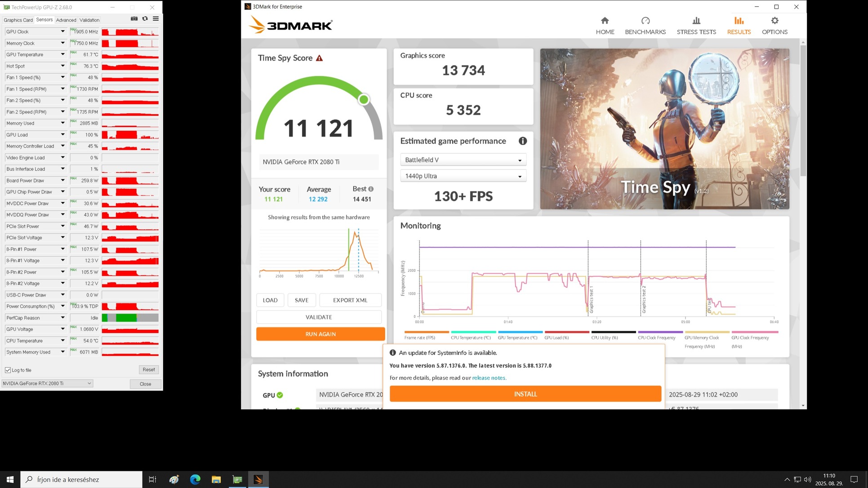This screenshot has width=868, height=488.
Task: Expand the GPU Clock sensor dropdown arrow
Action: click(62, 31)
